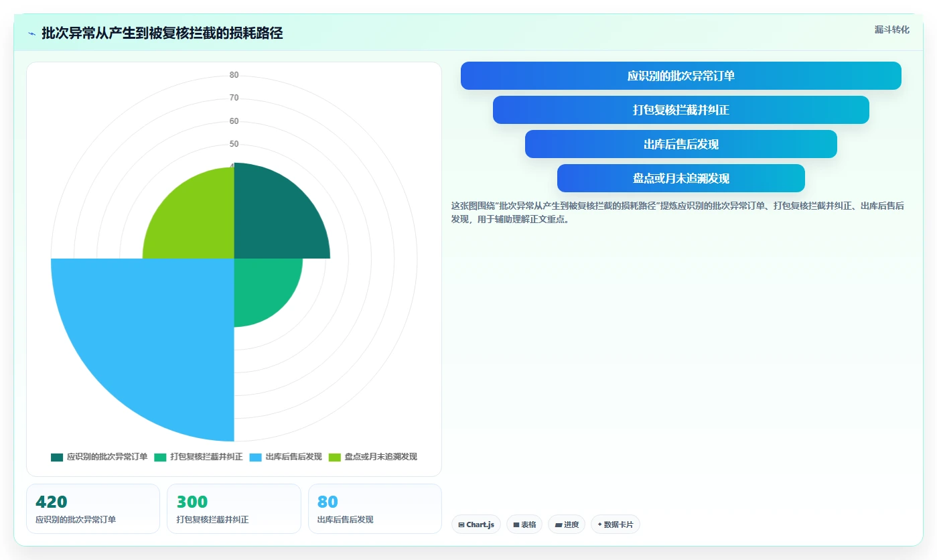937x560 pixels.
Task: Click the 表格 tag
Action: [524, 524]
